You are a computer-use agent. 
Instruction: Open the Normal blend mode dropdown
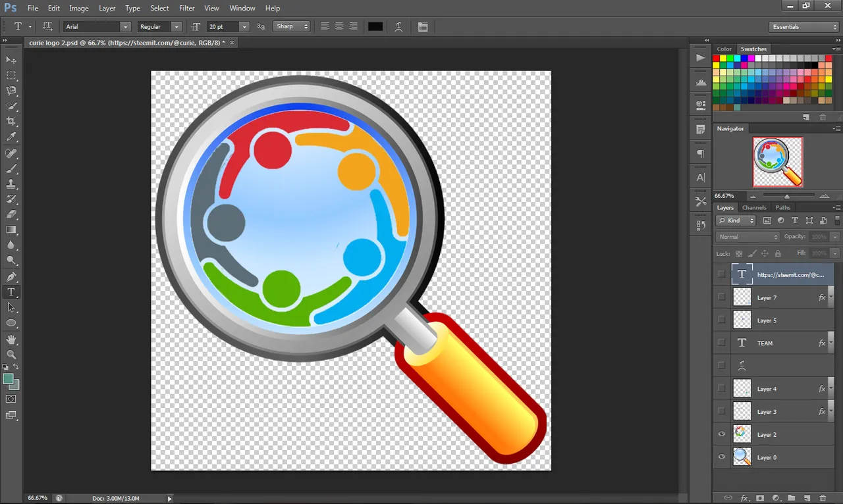748,237
